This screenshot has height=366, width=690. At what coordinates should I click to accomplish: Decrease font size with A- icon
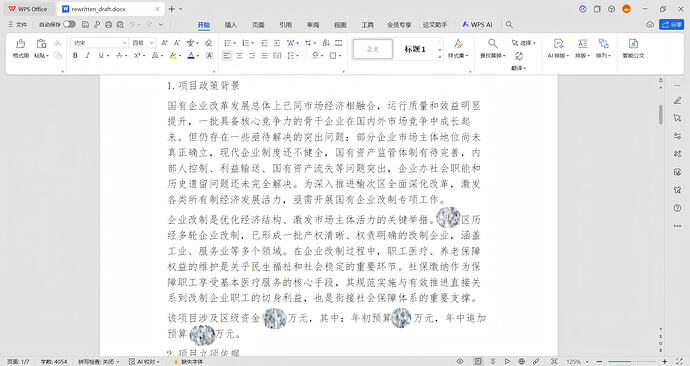177,43
